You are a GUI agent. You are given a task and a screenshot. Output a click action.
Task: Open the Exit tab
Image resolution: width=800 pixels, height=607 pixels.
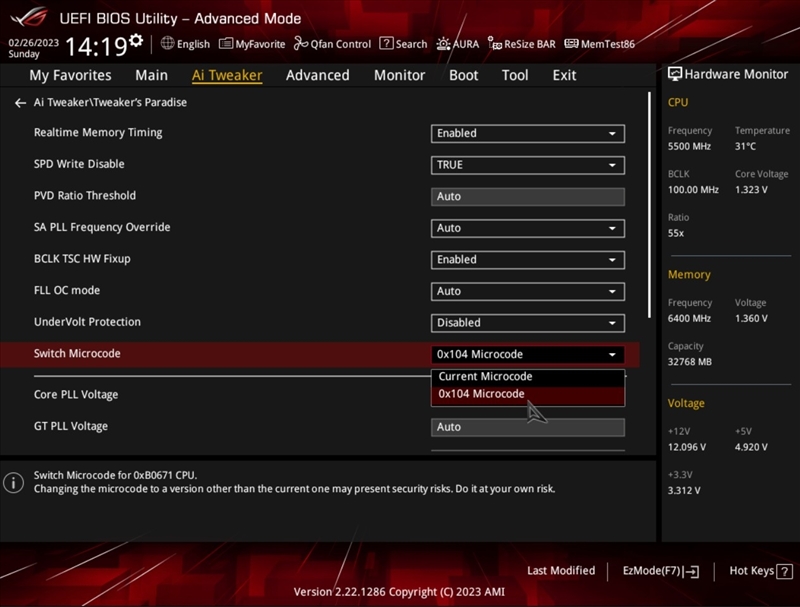(564, 75)
